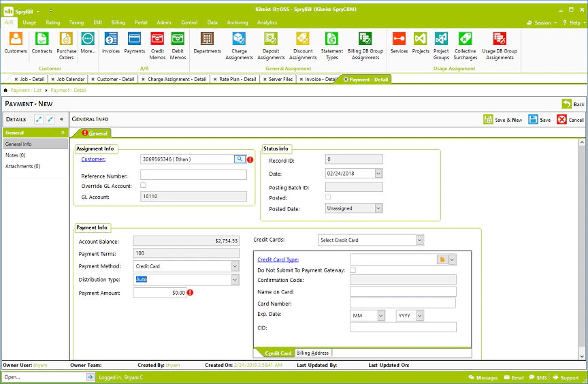Open the expiration month MM dropdown
The height and width of the screenshot is (384, 588).
point(380,316)
